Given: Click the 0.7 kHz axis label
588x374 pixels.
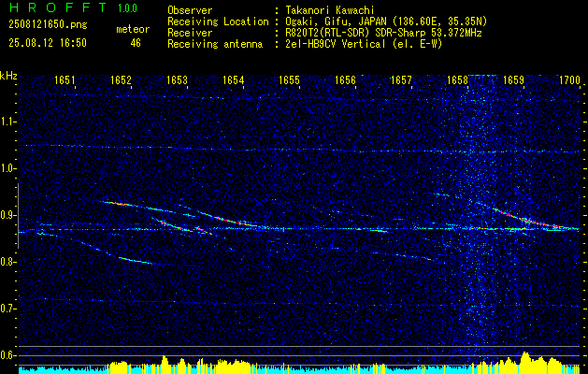Looking at the screenshot, I should 7,309.
